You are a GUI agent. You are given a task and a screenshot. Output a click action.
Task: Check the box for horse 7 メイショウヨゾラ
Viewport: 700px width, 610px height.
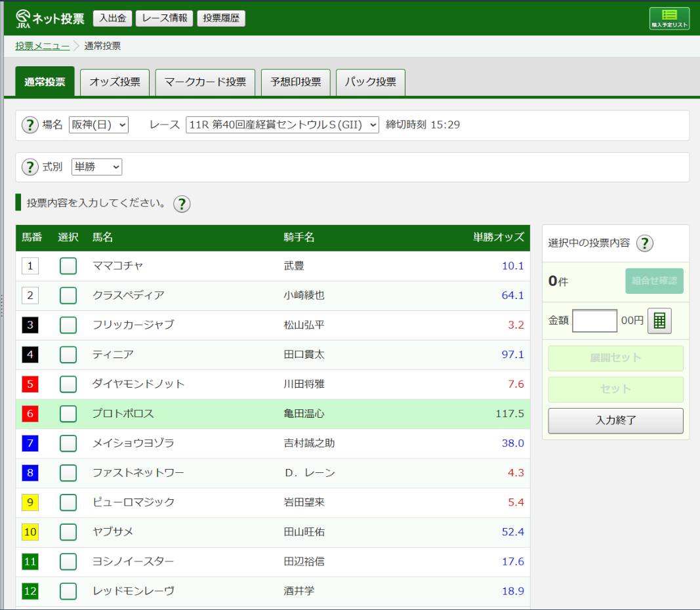pos(68,443)
